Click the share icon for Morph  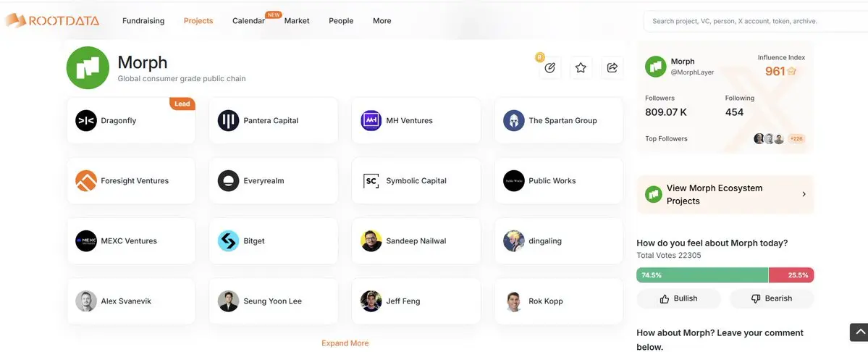click(612, 67)
